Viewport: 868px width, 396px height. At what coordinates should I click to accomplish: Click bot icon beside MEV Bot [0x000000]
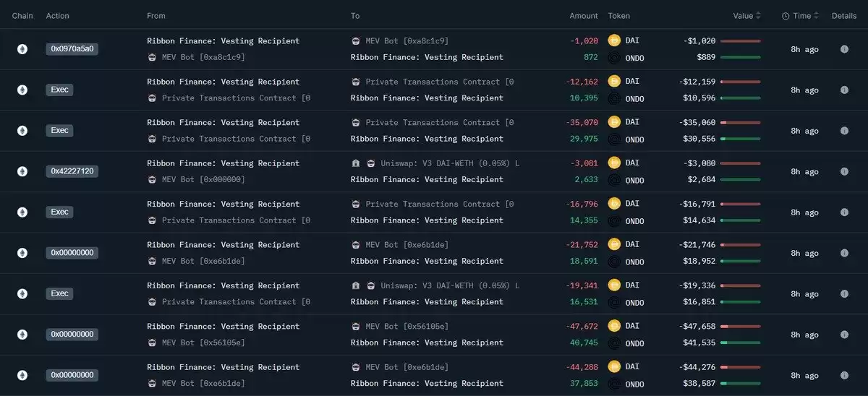[x=151, y=179]
